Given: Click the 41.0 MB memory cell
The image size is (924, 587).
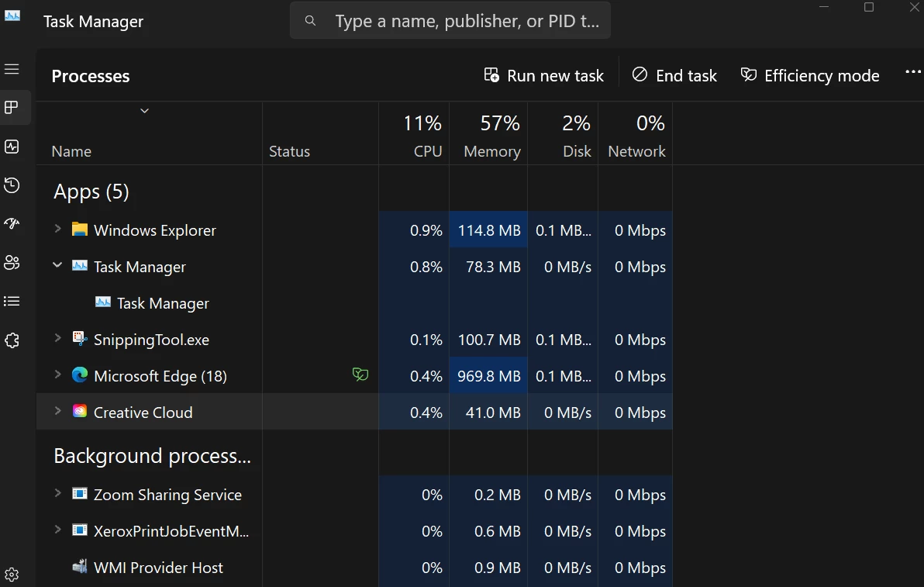Looking at the screenshot, I should (488, 412).
